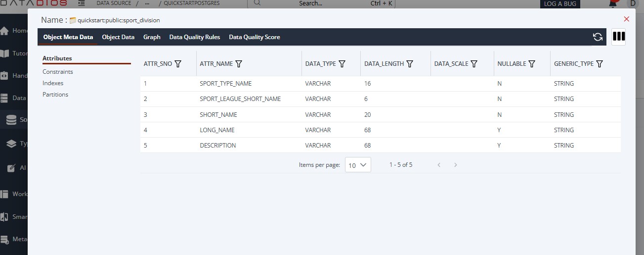Filter by the DATA_LENGTH column
Image resolution: width=644 pixels, height=255 pixels.
coord(410,64)
